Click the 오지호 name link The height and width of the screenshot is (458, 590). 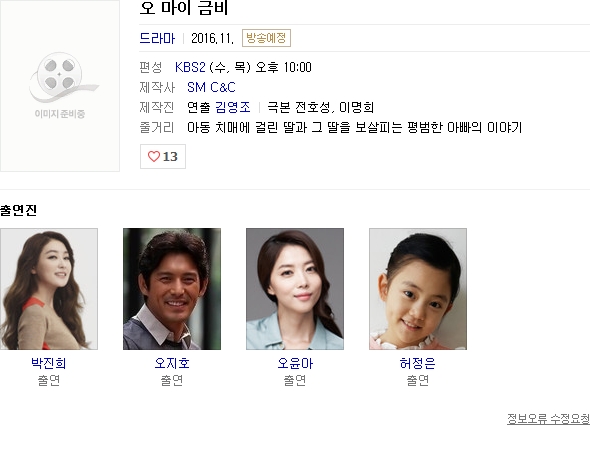(172, 363)
